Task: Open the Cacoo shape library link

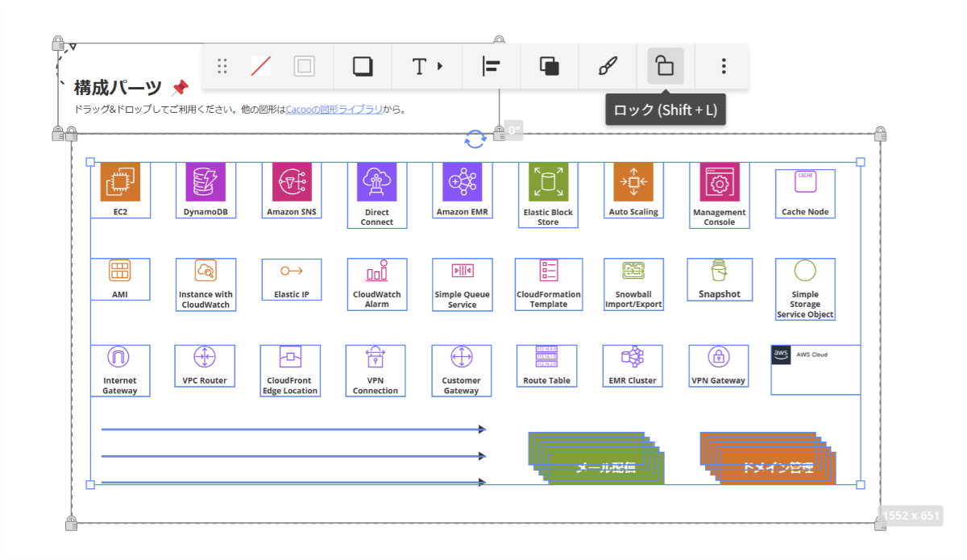Action: point(334,110)
